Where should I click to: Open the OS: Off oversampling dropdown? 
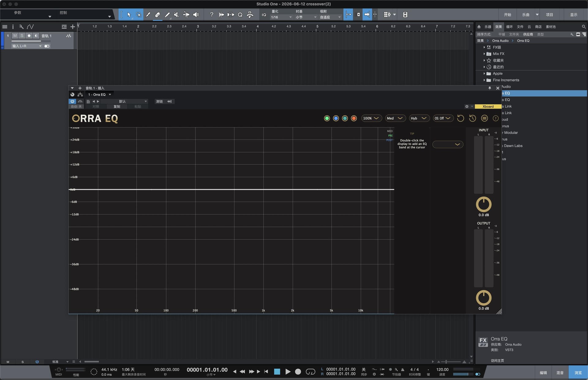tap(443, 118)
